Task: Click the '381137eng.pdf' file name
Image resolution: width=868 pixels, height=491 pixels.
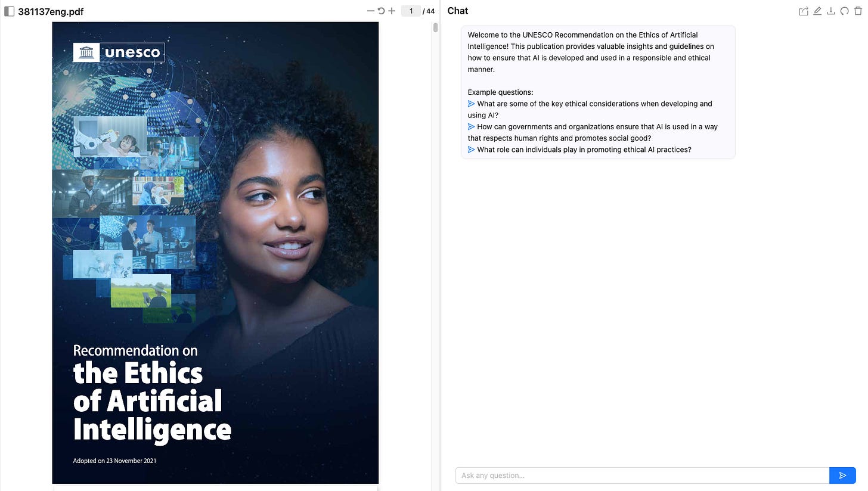Action: click(x=51, y=11)
